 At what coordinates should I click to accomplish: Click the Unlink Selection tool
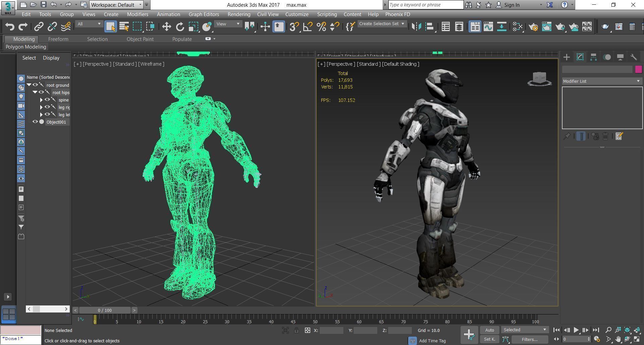pos(52,26)
